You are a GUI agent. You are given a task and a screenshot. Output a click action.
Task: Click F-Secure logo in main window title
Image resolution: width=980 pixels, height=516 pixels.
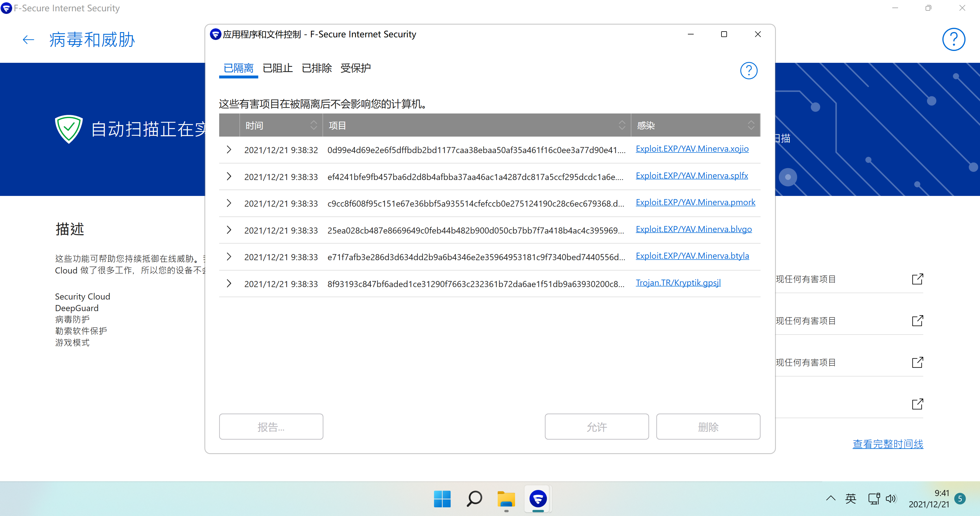pyautogui.click(x=6, y=8)
